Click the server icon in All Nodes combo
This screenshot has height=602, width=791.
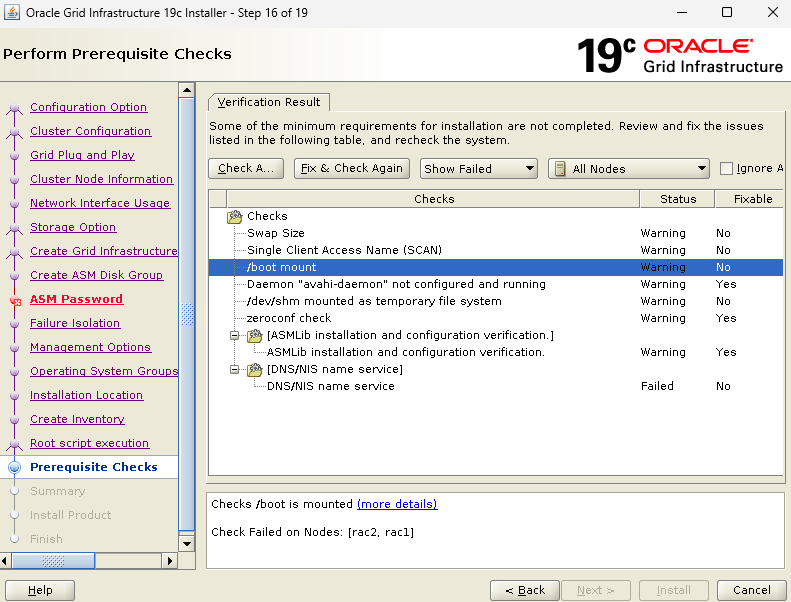[x=560, y=169]
